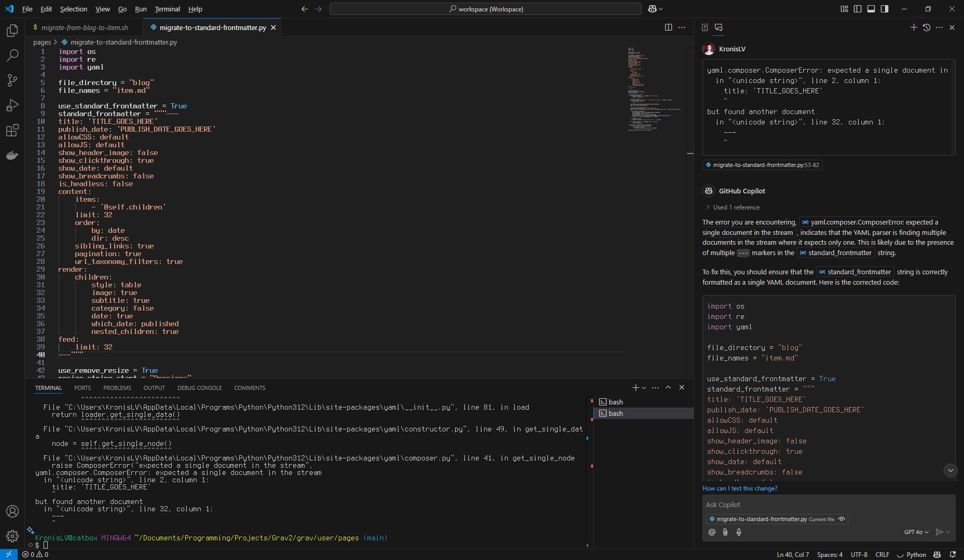
Task: Show Copilot chat history
Action: (927, 27)
